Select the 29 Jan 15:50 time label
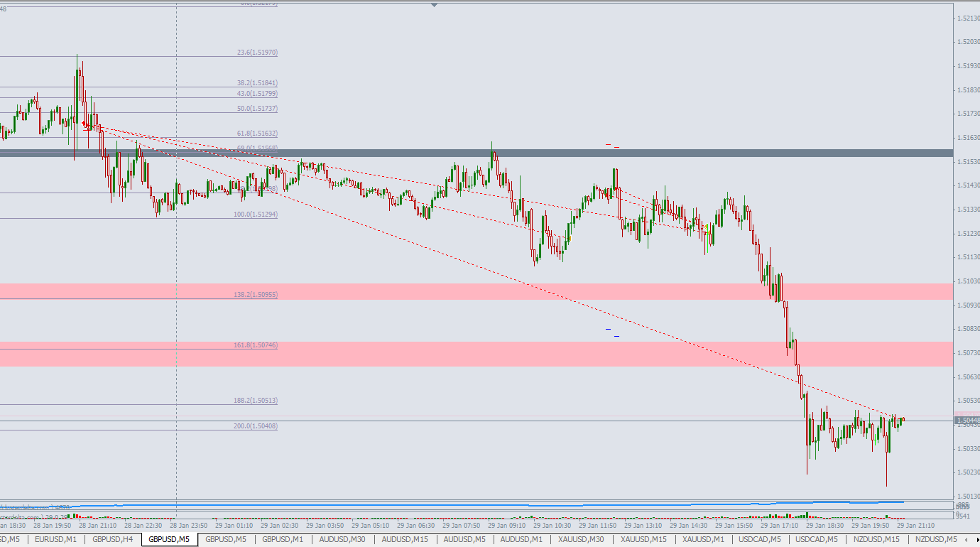This screenshot has height=547, width=980. pos(734,526)
